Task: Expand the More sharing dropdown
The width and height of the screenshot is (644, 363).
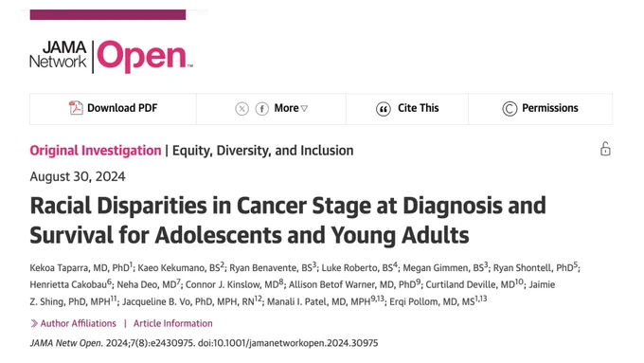Action: tap(291, 108)
